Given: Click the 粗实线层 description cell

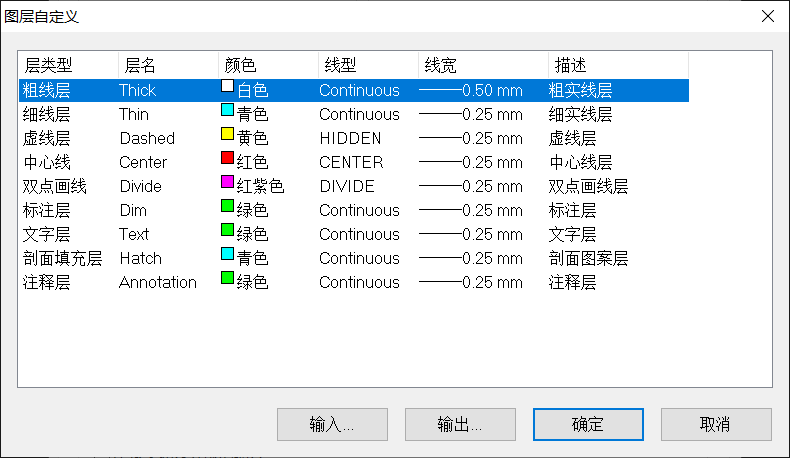Looking at the screenshot, I should click(x=580, y=90).
